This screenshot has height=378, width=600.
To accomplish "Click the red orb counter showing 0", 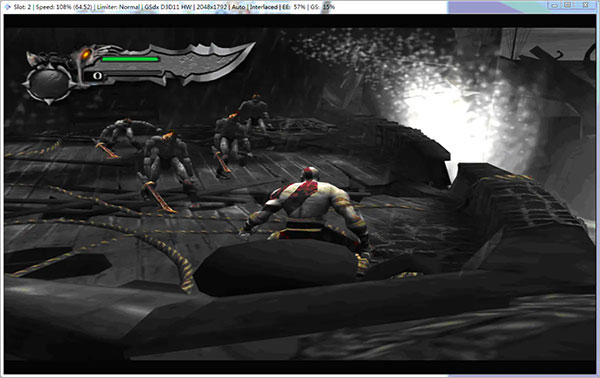I will pyautogui.click(x=97, y=76).
